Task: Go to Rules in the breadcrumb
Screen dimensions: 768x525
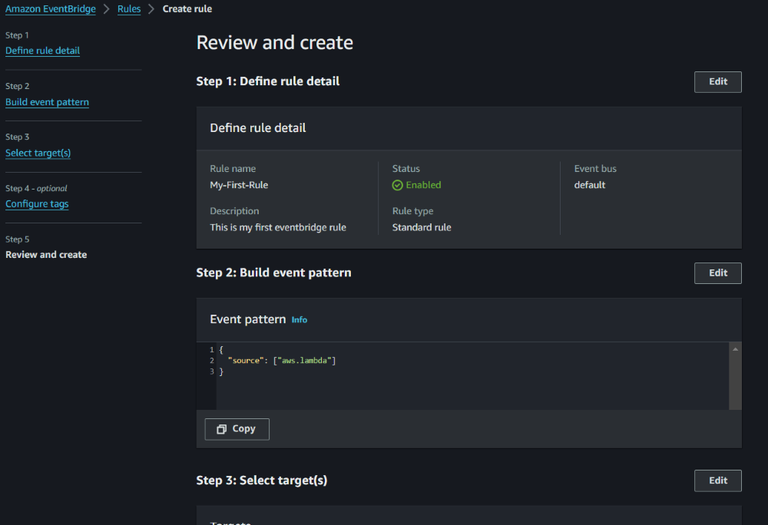Action: 129,9
